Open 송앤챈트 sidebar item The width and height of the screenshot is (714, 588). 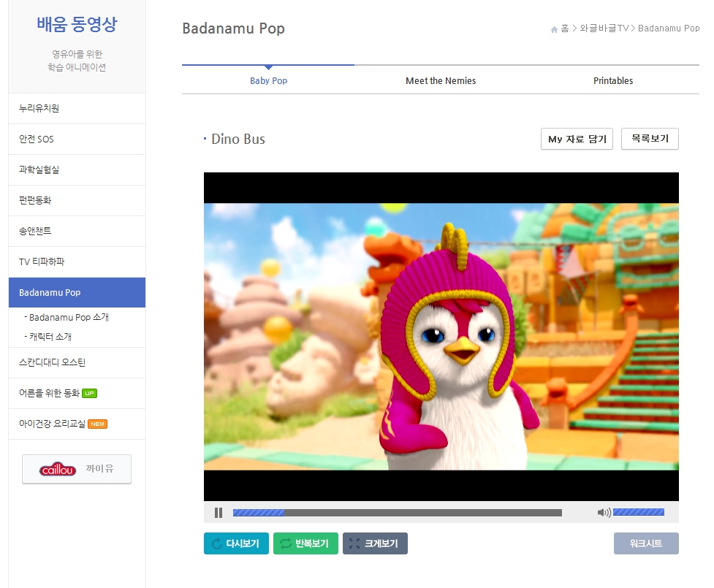(77, 232)
